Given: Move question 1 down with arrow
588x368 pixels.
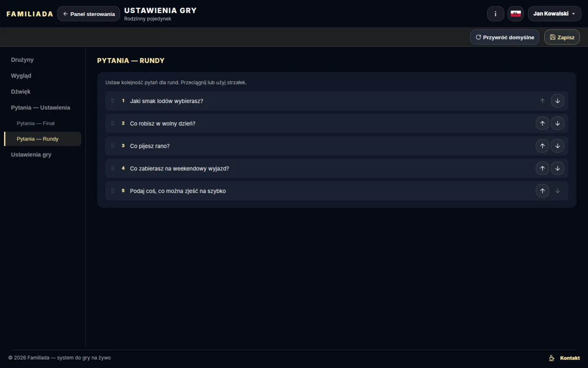Looking at the screenshot, I should click(557, 101).
